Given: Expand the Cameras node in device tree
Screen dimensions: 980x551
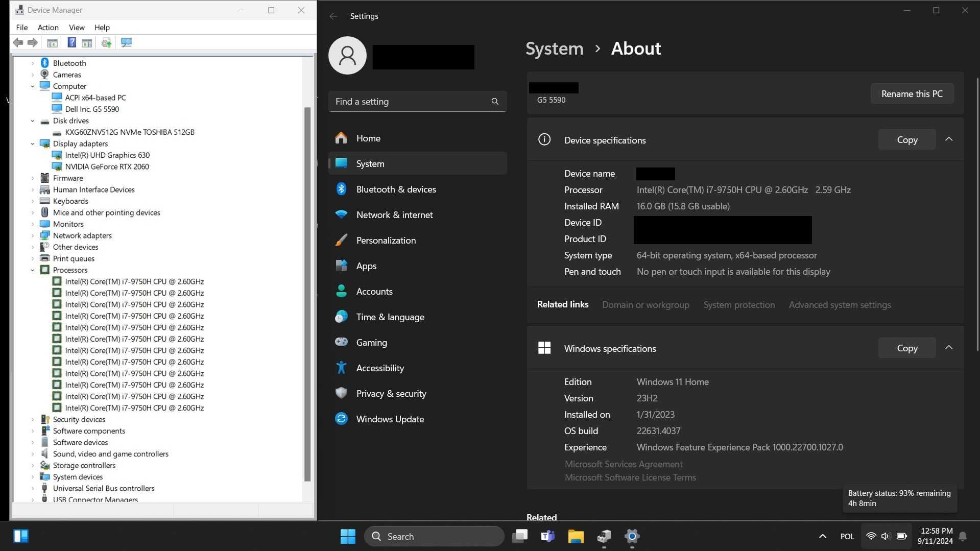Looking at the screenshot, I should tap(33, 75).
